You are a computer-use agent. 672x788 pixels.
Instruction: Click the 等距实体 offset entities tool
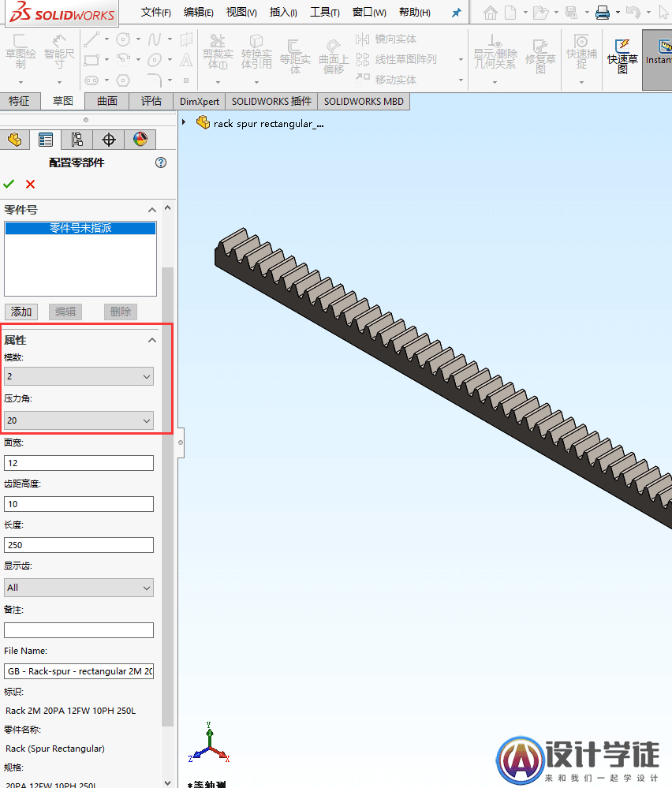295,56
